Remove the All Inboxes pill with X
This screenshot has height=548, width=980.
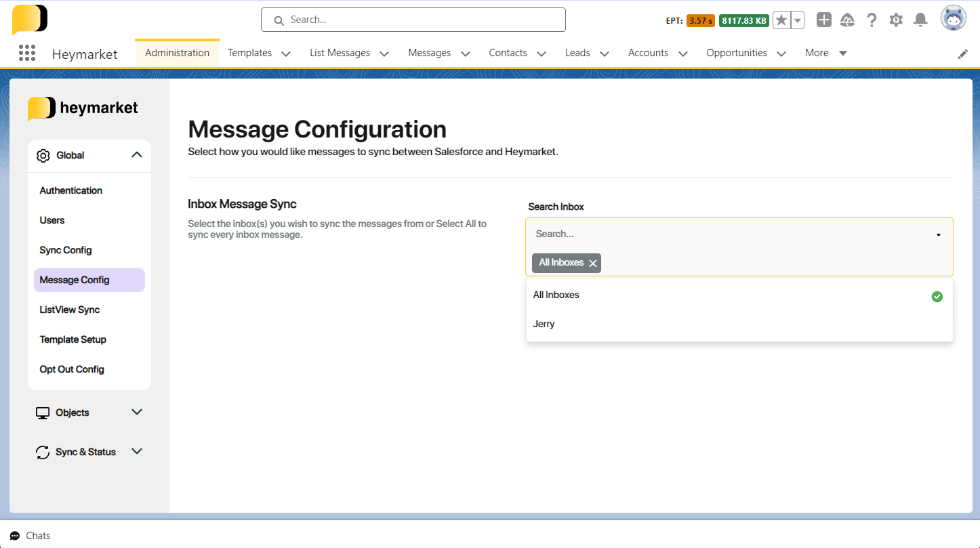pos(593,264)
